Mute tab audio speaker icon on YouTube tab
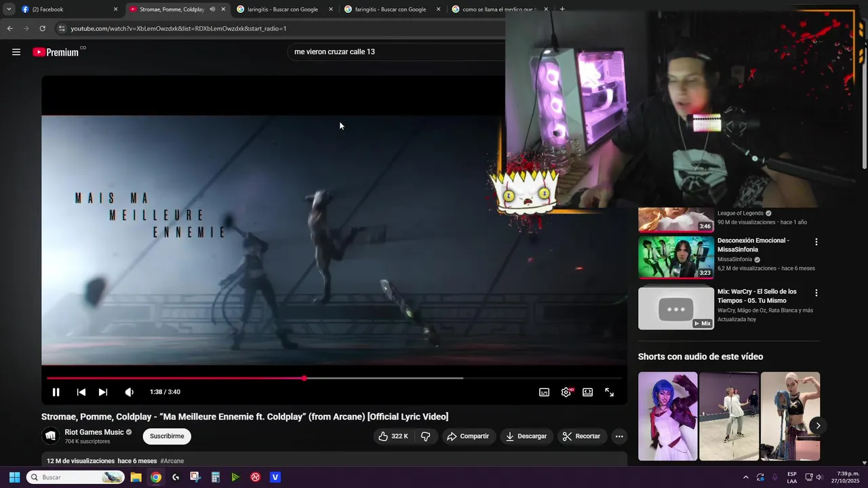The width and height of the screenshot is (868, 488). coord(212,9)
